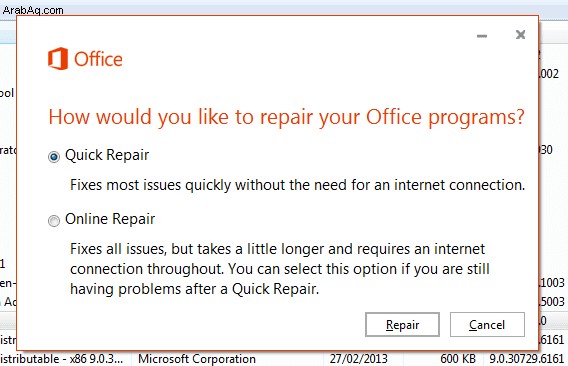Select the Microsoft Corporation publisher cell

click(197, 359)
